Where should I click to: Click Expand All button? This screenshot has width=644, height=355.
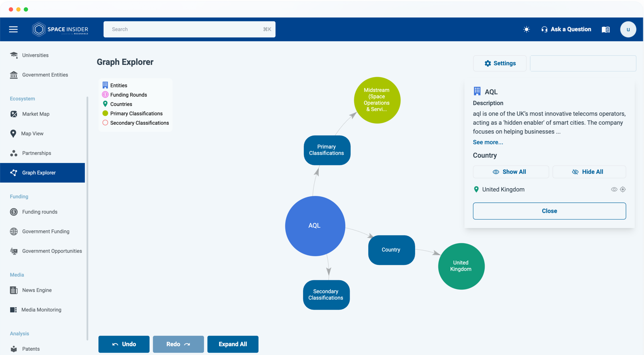pos(233,344)
